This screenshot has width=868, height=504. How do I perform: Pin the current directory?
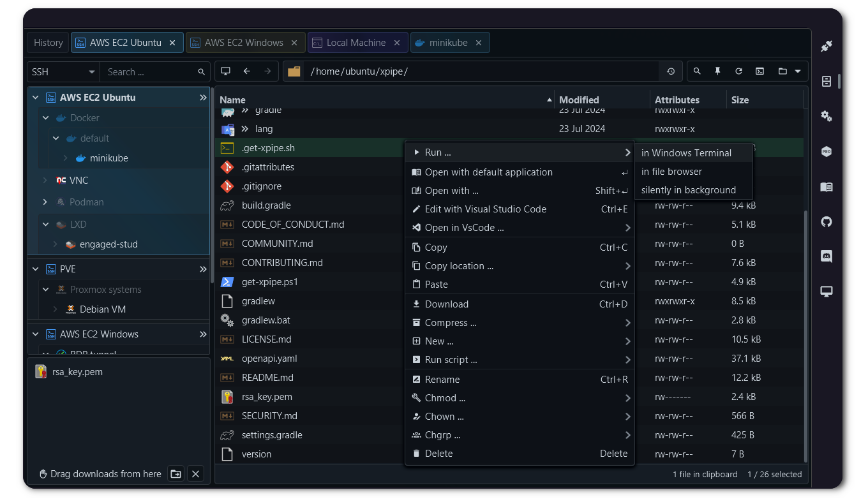click(717, 71)
